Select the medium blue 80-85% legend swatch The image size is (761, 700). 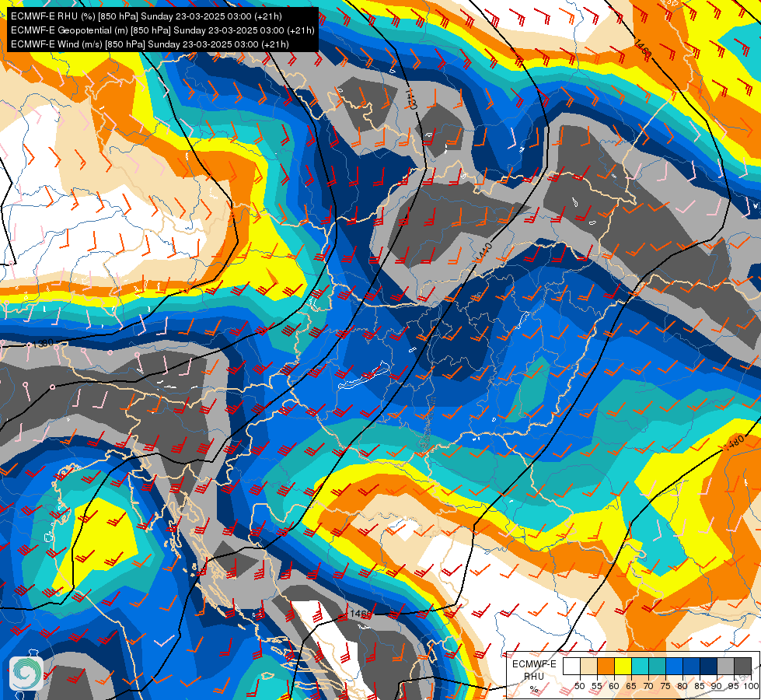click(x=691, y=666)
